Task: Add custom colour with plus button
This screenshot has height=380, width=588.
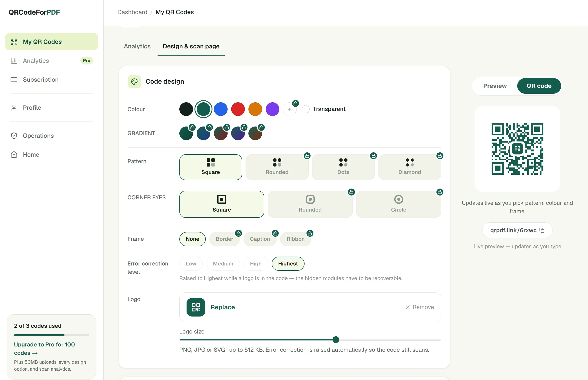Action: point(290,109)
